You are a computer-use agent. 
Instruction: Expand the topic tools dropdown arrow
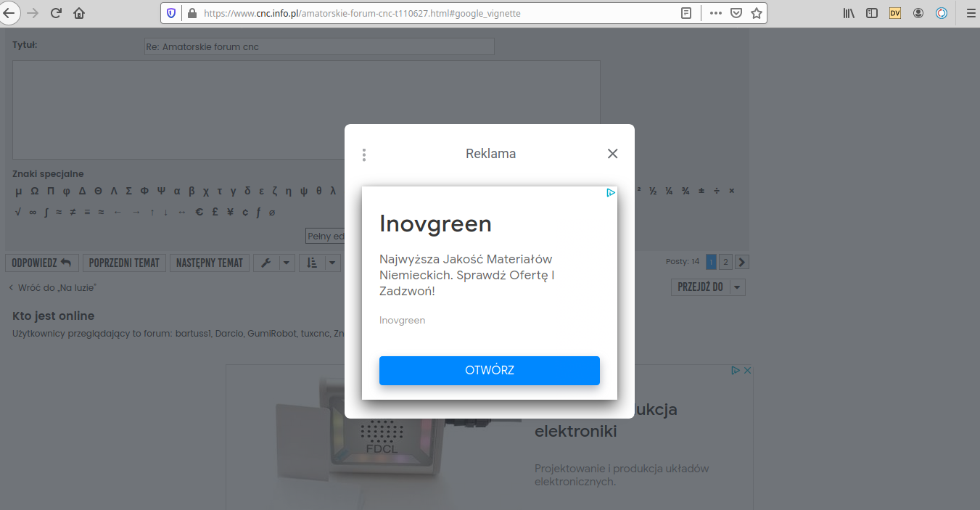coord(287,263)
